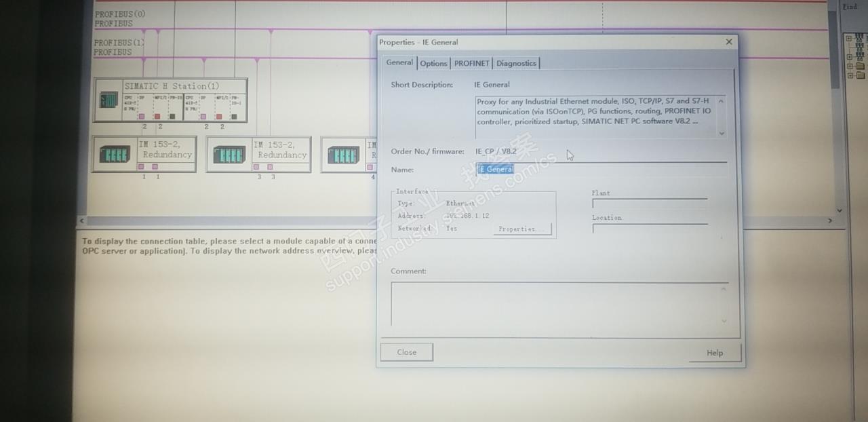Click the left arrow of the network view horizontal scrollbar

(83, 220)
